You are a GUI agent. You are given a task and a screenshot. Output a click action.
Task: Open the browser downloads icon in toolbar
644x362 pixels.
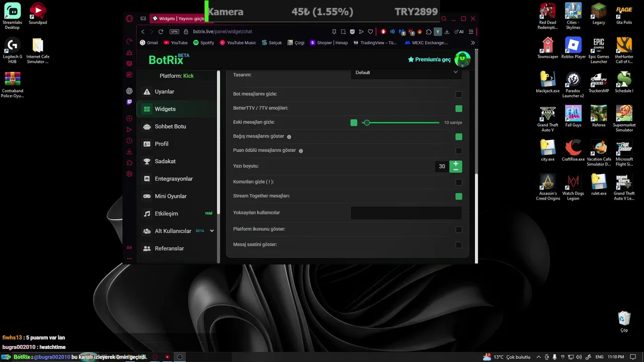pyautogui.click(x=447, y=32)
